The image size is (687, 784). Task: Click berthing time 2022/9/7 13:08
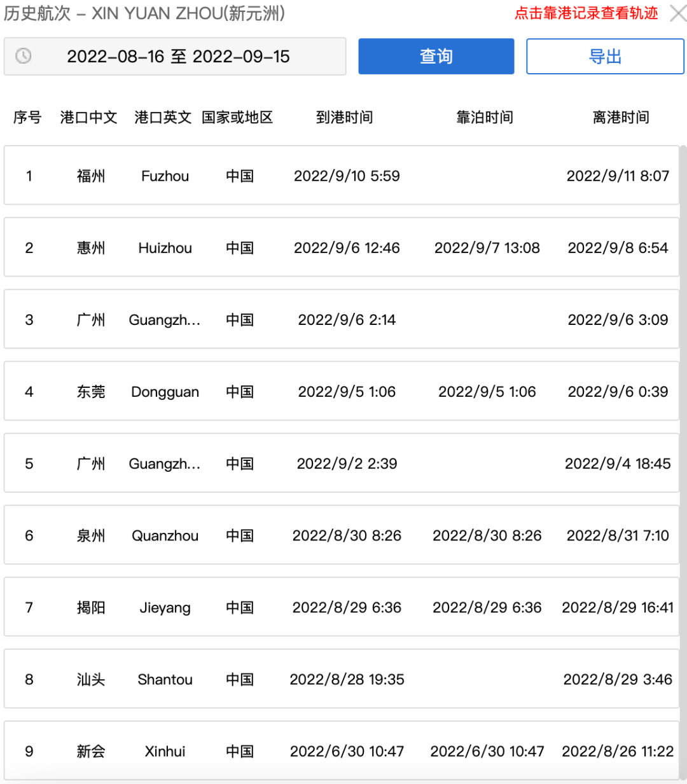click(x=487, y=248)
